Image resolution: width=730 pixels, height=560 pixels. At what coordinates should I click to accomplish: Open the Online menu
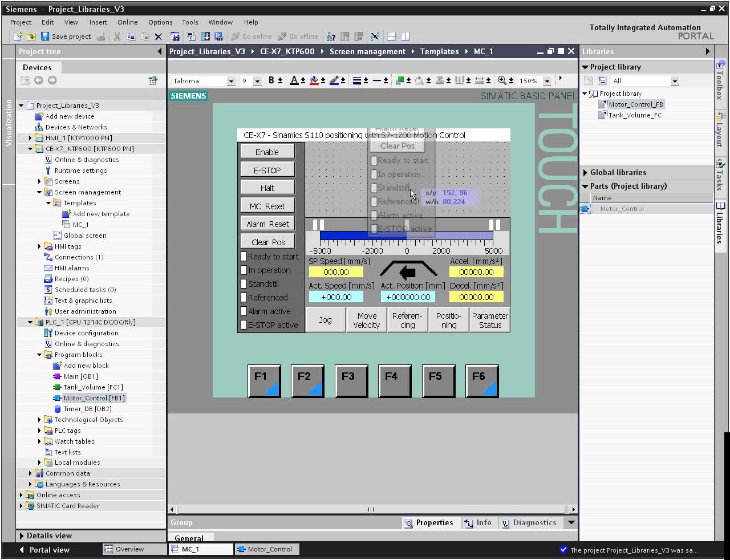click(x=128, y=22)
